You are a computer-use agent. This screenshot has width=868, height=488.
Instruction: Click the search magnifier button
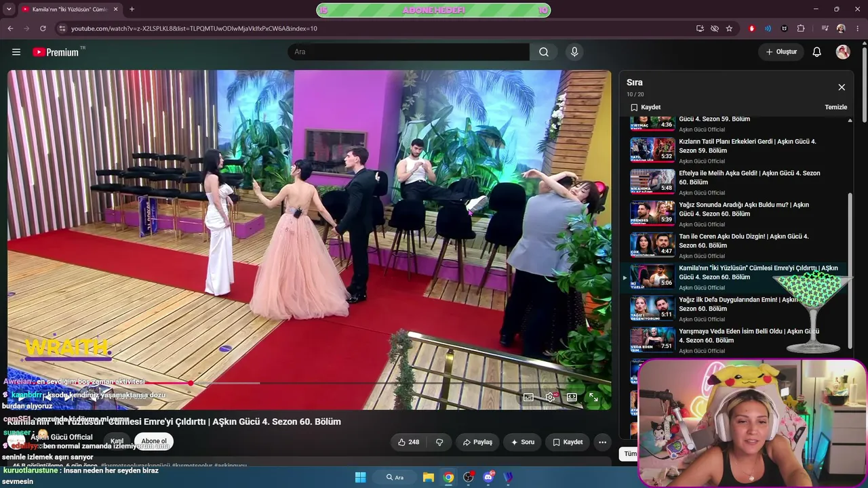point(544,52)
